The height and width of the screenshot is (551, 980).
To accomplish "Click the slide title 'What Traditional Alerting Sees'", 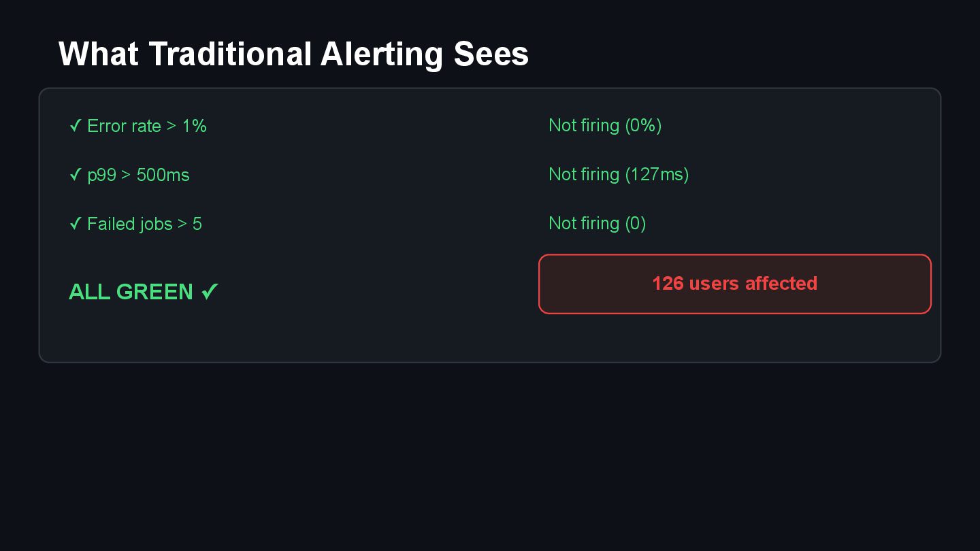I will pyautogui.click(x=293, y=54).
